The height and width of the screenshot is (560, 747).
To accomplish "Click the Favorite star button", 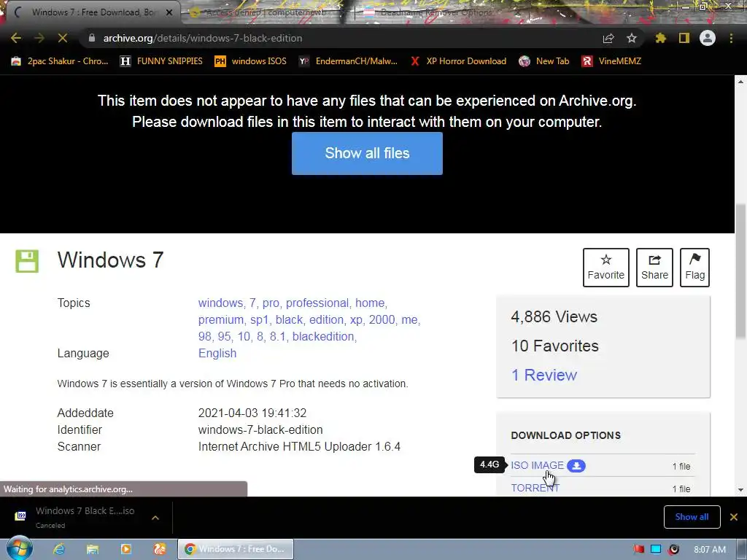I will click(x=606, y=268).
